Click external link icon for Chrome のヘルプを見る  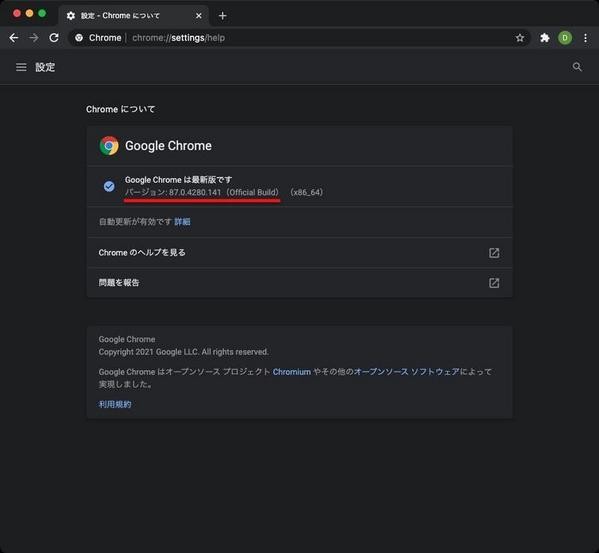[x=494, y=253]
